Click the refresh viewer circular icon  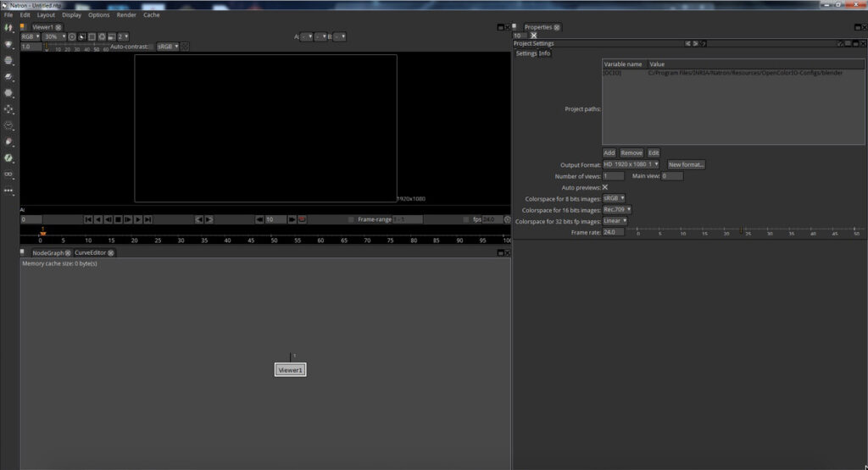102,37
